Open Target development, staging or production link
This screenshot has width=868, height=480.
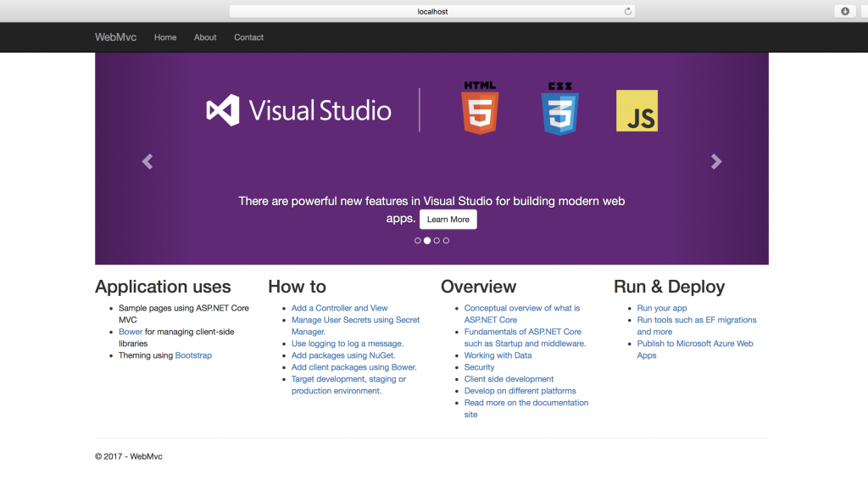(348, 385)
